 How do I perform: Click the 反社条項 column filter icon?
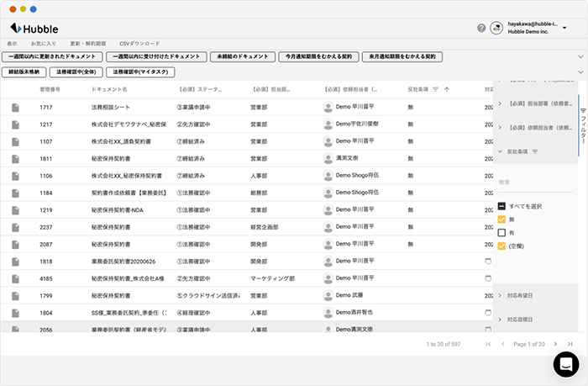pos(435,88)
